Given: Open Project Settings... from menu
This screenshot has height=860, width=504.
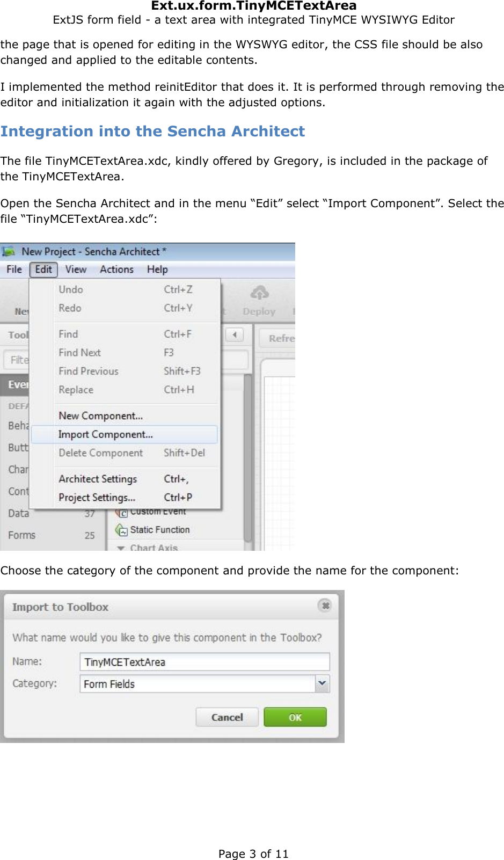Looking at the screenshot, I should (125, 498).
